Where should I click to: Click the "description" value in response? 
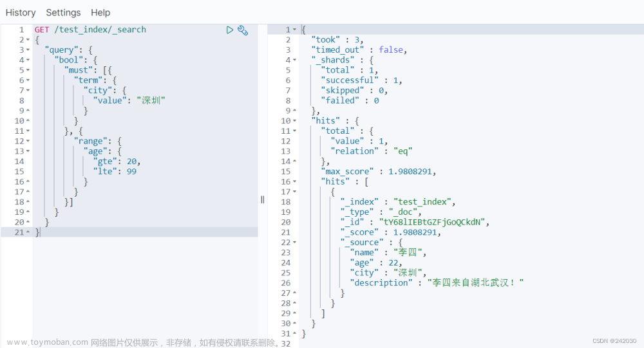point(476,283)
